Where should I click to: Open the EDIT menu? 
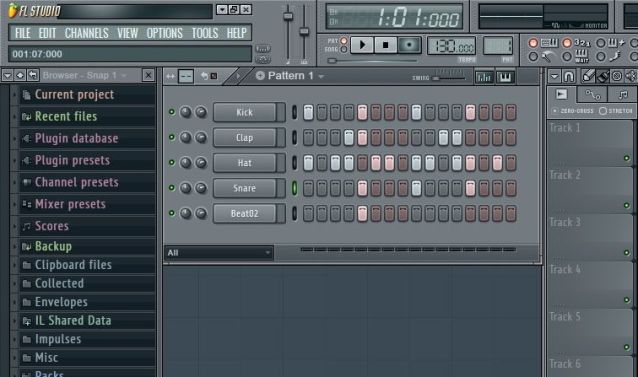47,33
